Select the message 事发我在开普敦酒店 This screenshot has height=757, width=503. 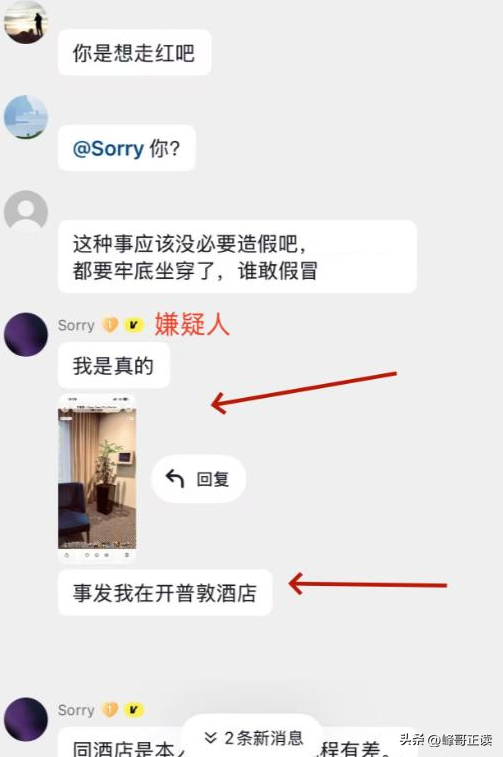pyautogui.click(x=165, y=592)
